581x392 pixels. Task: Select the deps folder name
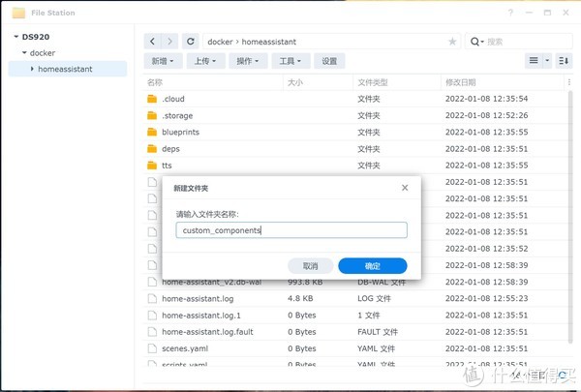pyautogui.click(x=170, y=149)
